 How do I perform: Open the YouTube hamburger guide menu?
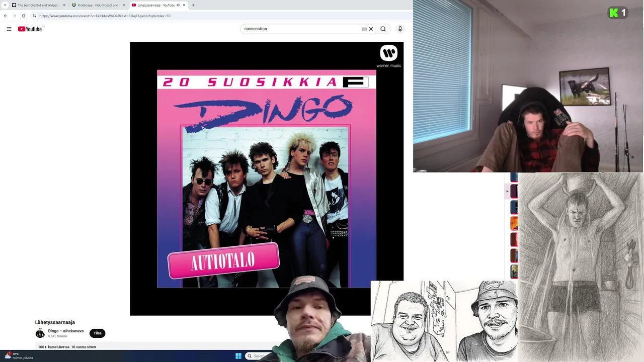click(x=9, y=29)
